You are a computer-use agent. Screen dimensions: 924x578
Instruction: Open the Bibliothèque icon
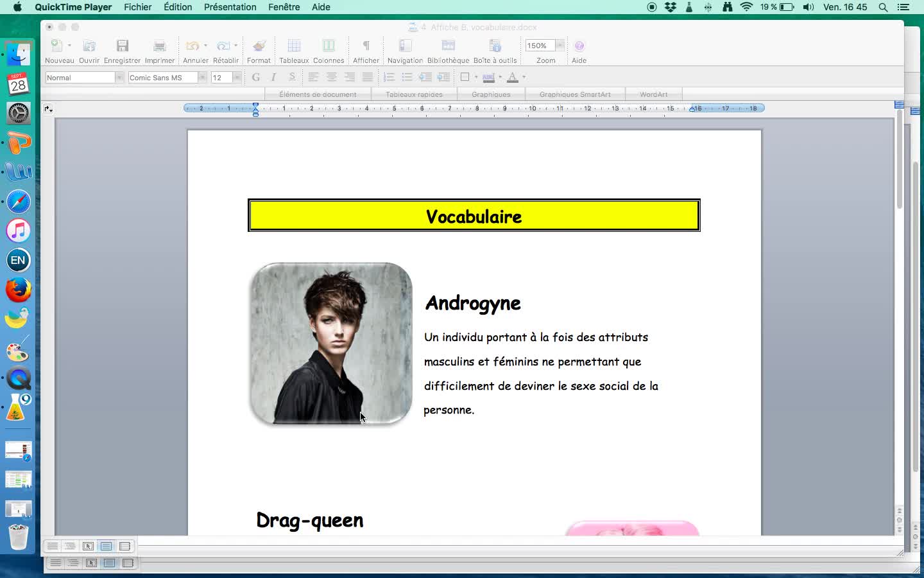pyautogui.click(x=448, y=46)
